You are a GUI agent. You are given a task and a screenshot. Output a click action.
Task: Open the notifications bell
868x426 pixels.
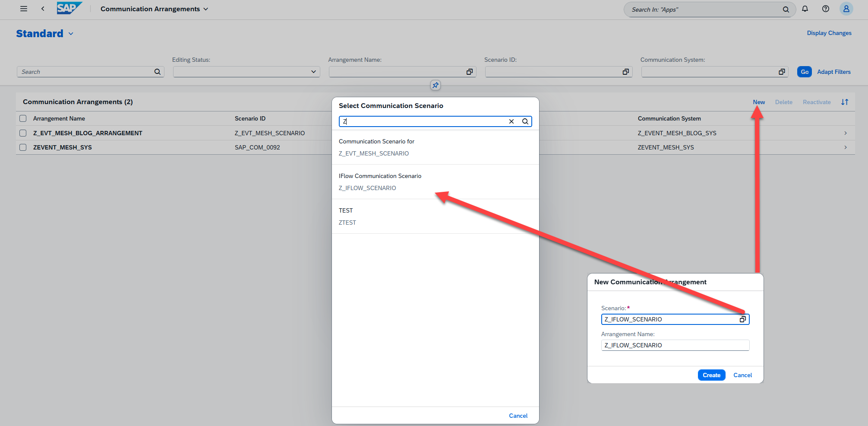[x=805, y=9]
